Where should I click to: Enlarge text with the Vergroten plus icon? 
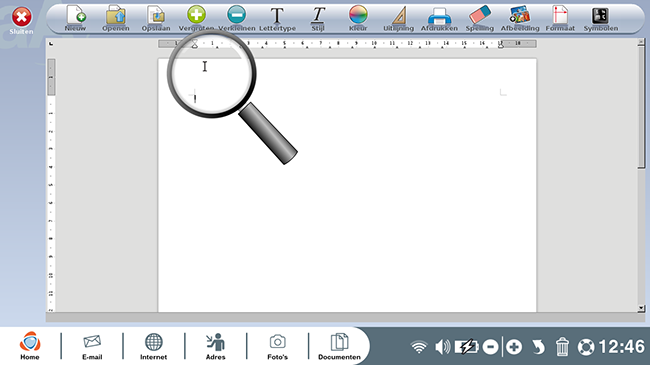[x=196, y=18]
